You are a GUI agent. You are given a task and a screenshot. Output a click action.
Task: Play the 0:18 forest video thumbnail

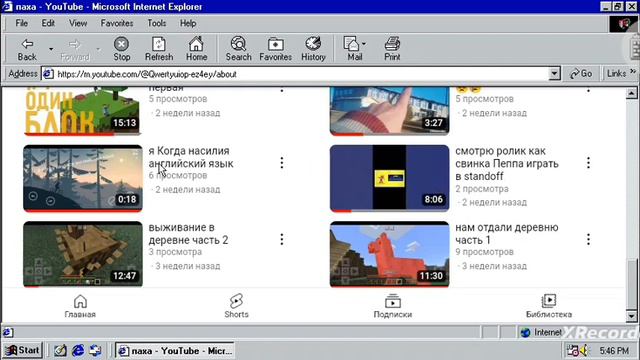coord(83,178)
